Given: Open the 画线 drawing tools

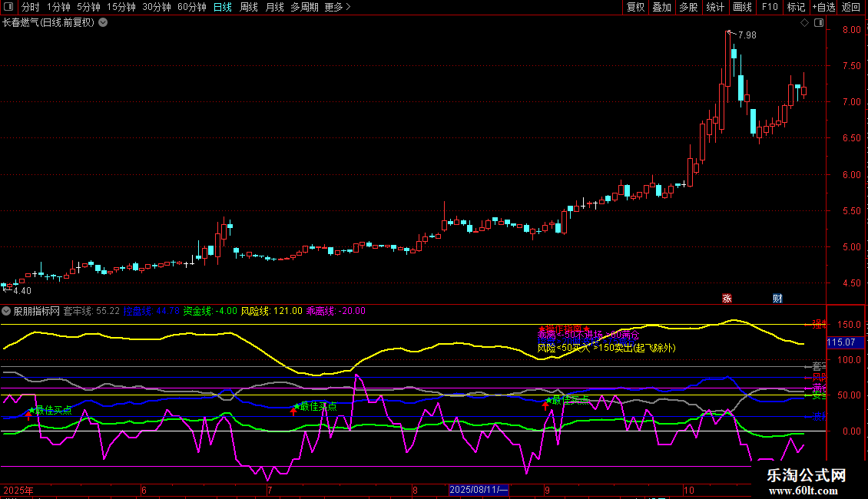Looking at the screenshot, I should [742, 7].
